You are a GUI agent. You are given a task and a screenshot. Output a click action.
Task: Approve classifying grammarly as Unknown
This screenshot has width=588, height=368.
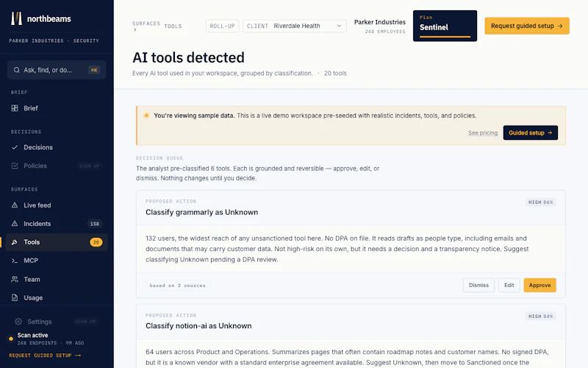(x=539, y=285)
